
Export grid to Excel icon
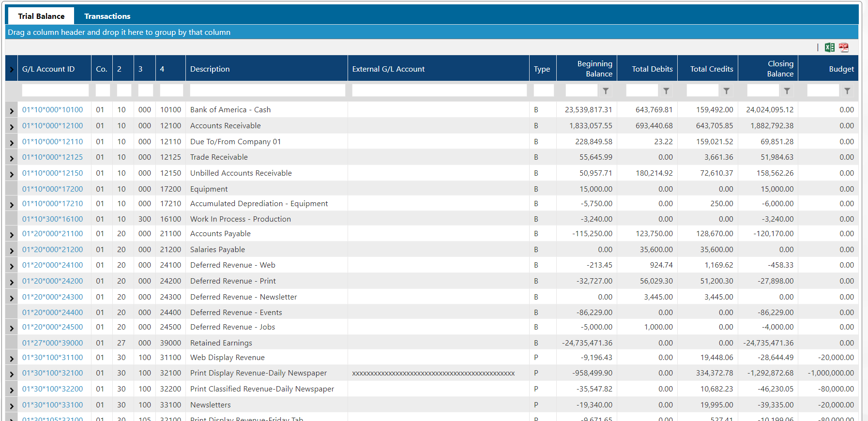pyautogui.click(x=829, y=47)
